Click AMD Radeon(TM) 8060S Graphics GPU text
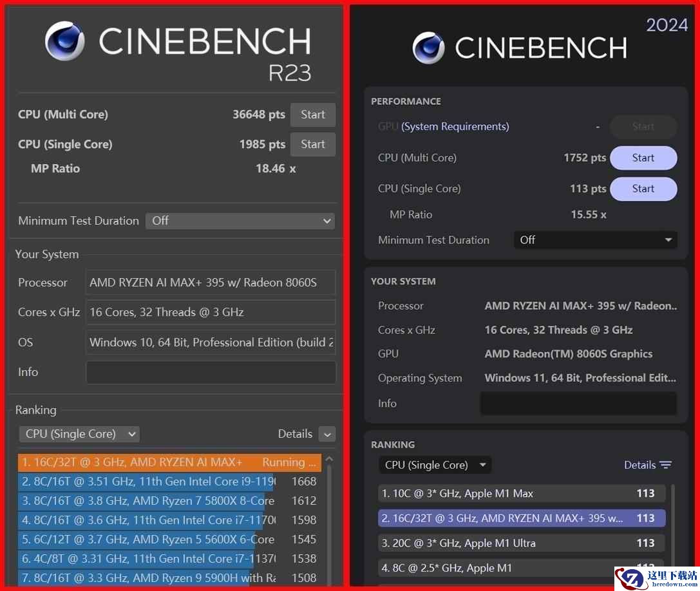Image resolution: width=700 pixels, height=591 pixels. (569, 354)
